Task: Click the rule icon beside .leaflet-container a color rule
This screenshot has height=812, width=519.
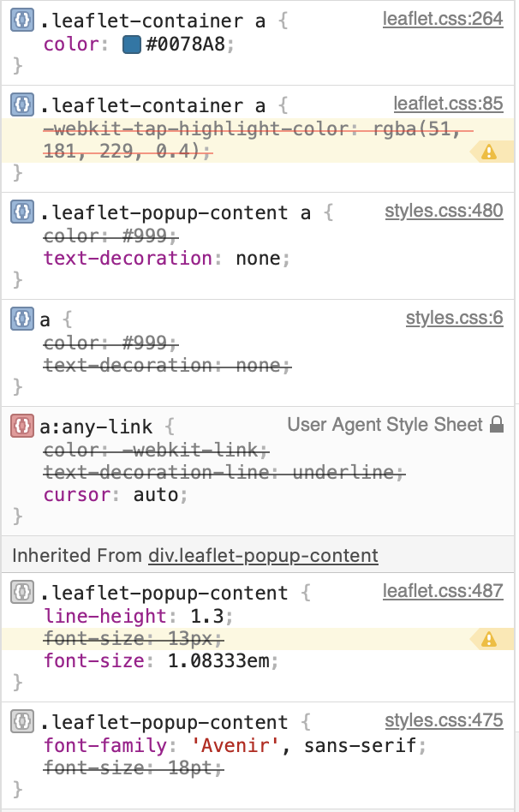Action: coord(23,20)
